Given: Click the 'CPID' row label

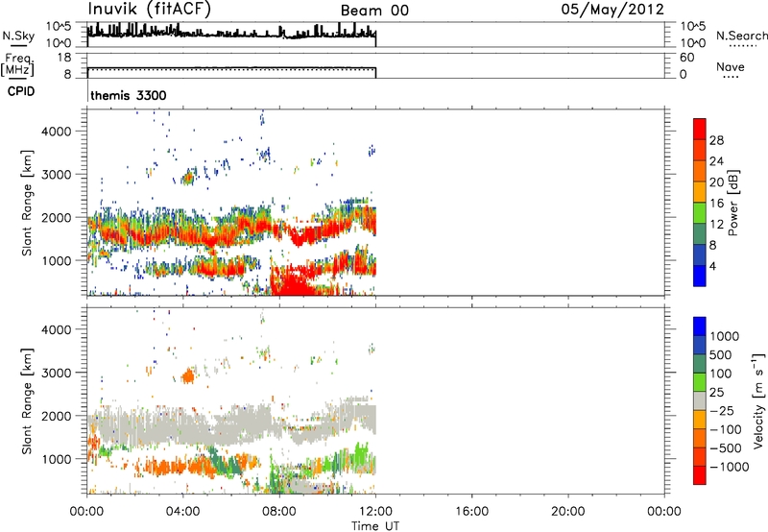Looking at the screenshot, I should [x=21, y=91].
